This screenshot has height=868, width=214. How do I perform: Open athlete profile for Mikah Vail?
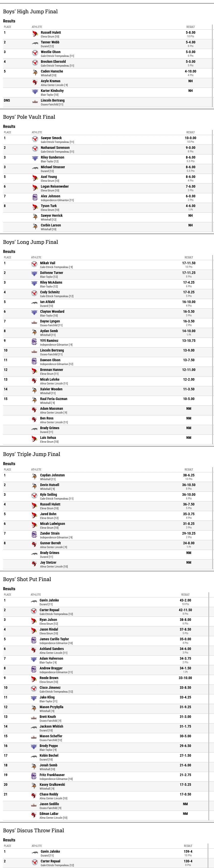tap(47, 263)
